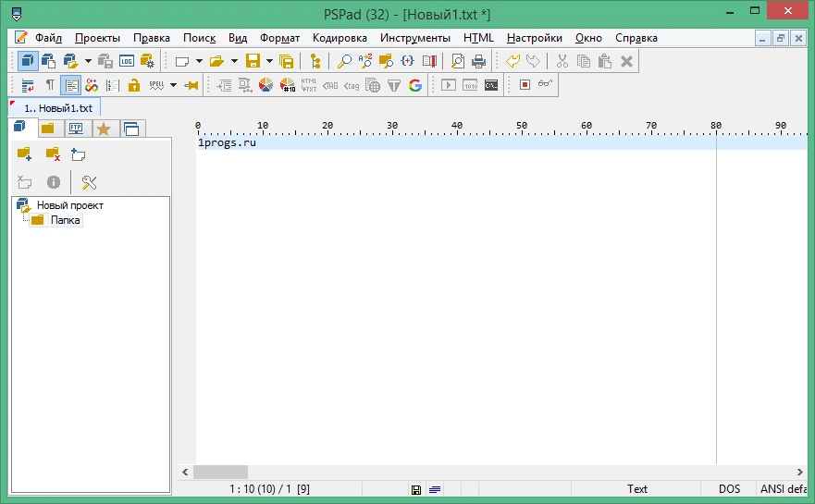Open print preview icon
815x504 pixels.
(x=457, y=61)
